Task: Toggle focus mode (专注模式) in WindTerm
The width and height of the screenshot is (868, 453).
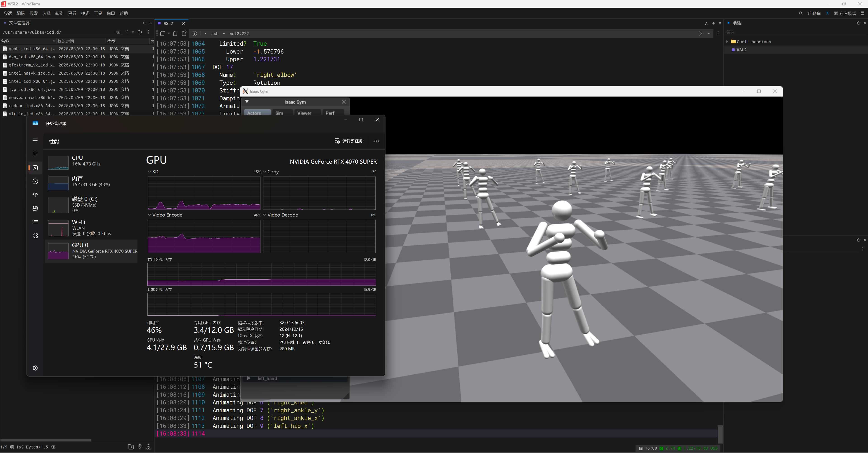Action: (845, 13)
